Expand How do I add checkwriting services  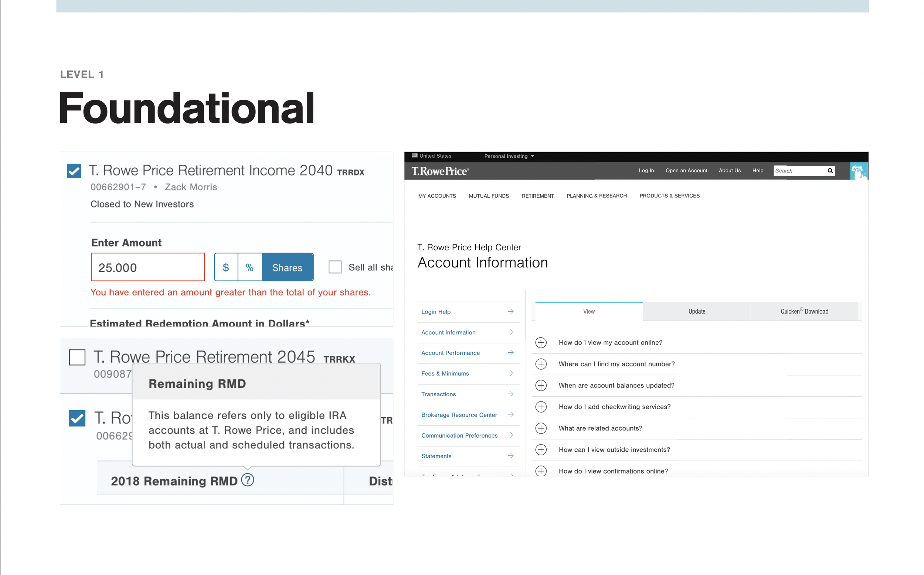[541, 407]
